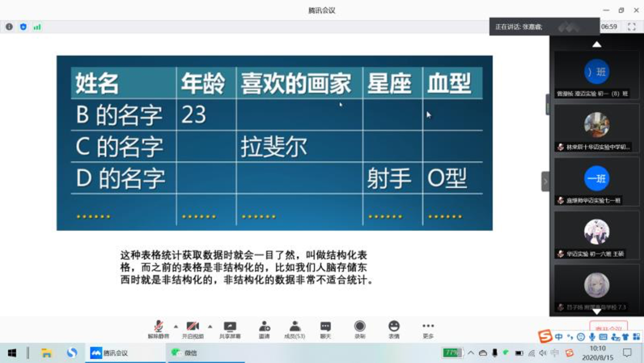Expand audio options arrow beside microphone
This screenshot has width=644, height=363.
coord(175,327)
